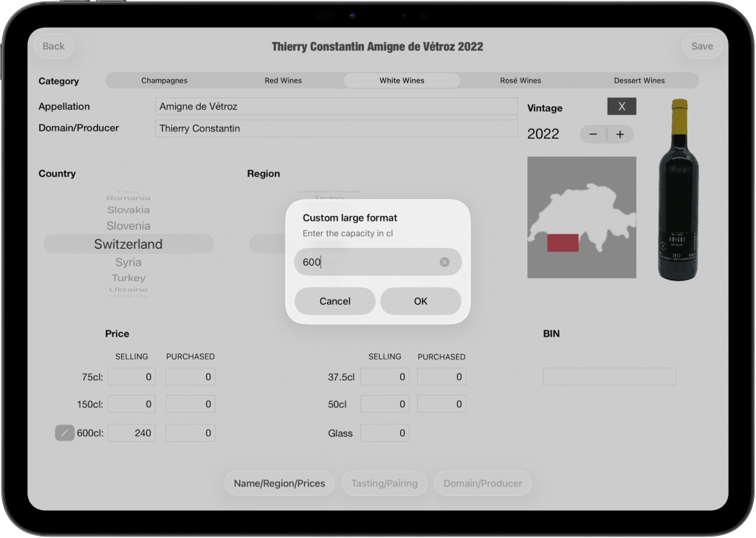Choose Syria in the country picker
This screenshot has width=756, height=538.
pos(128,262)
